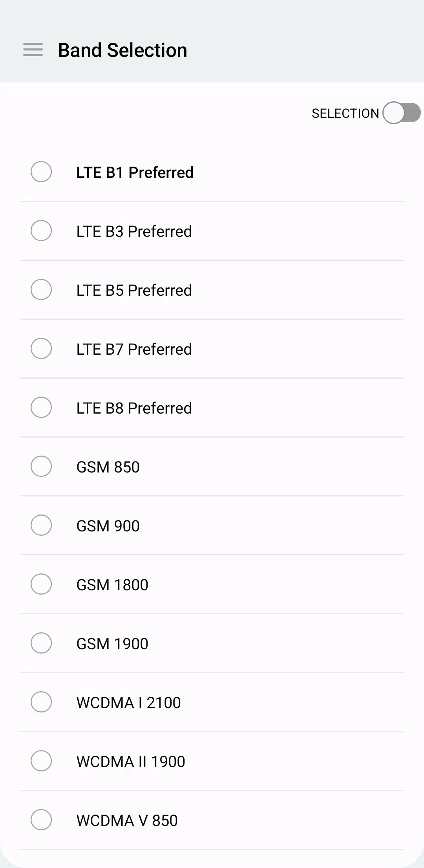Tap the LTE B1 Preferred label
Viewport: 424px width, 868px height.
pyautogui.click(x=135, y=172)
